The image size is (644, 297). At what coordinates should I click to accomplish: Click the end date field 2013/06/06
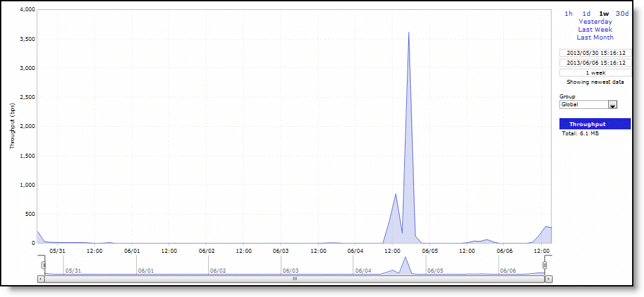pyautogui.click(x=595, y=63)
